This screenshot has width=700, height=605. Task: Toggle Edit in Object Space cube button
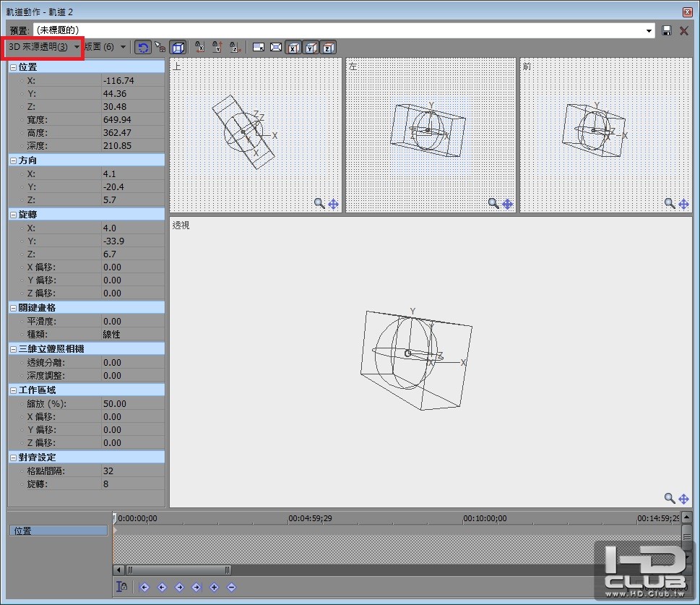178,47
